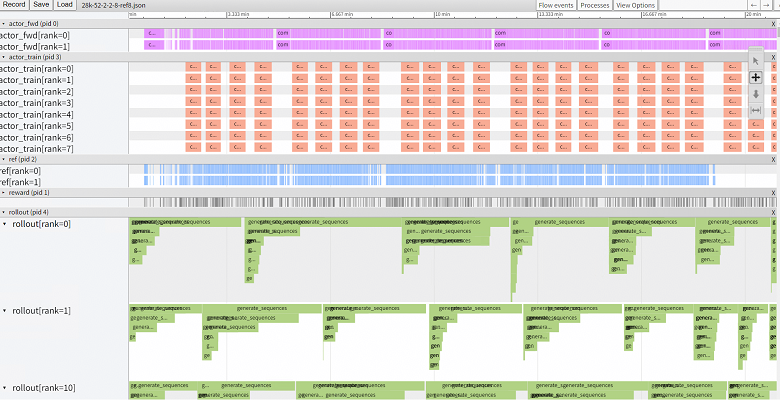Open the Flow events menu

tap(556, 5)
